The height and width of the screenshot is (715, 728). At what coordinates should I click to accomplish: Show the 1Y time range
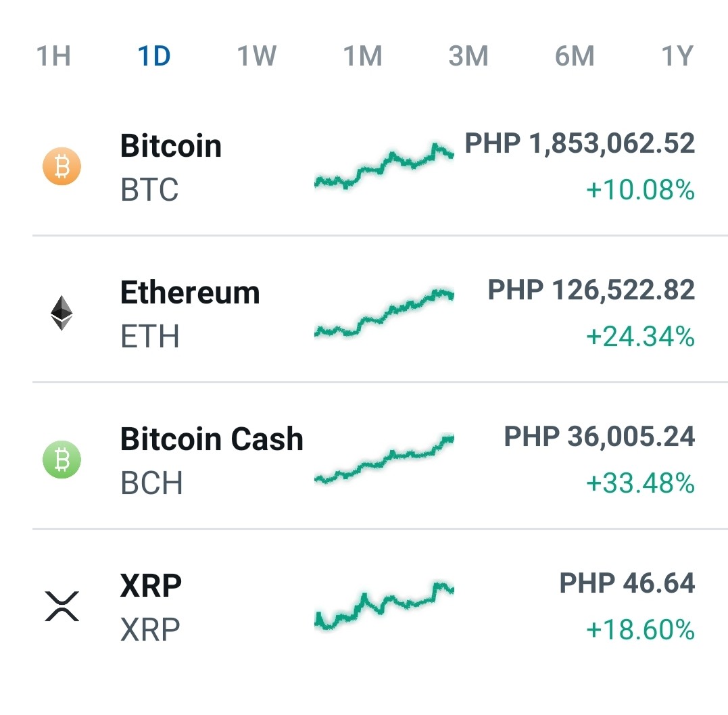(x=677, y=56)
